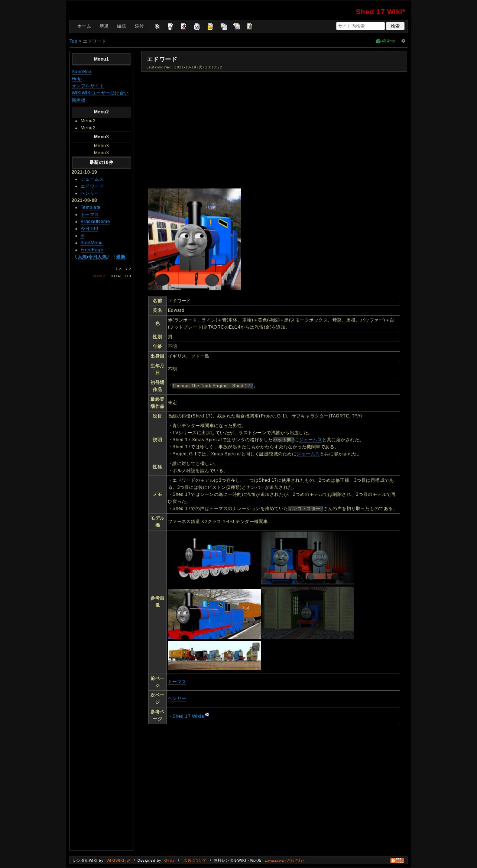Click the site search input field

coord(360,26)
